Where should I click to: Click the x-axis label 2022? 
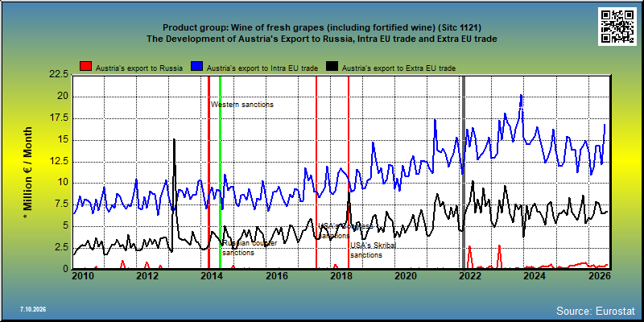pos(470,276)
